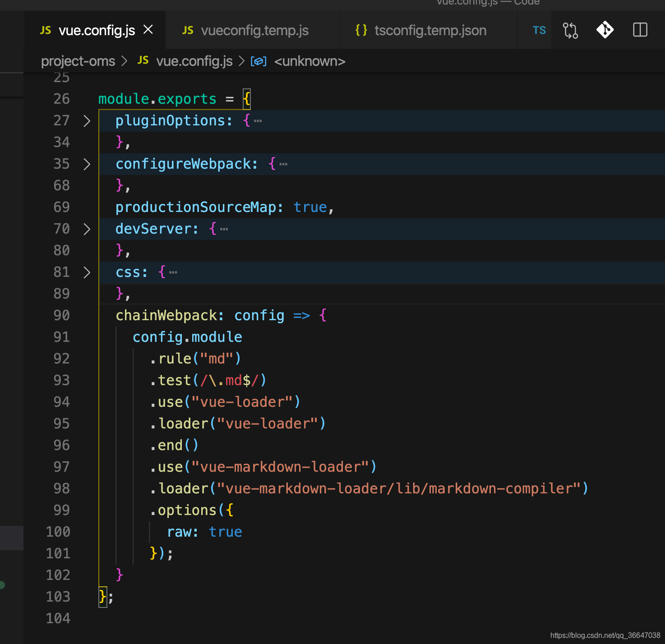Click the word module on line 26

point(124,99)
